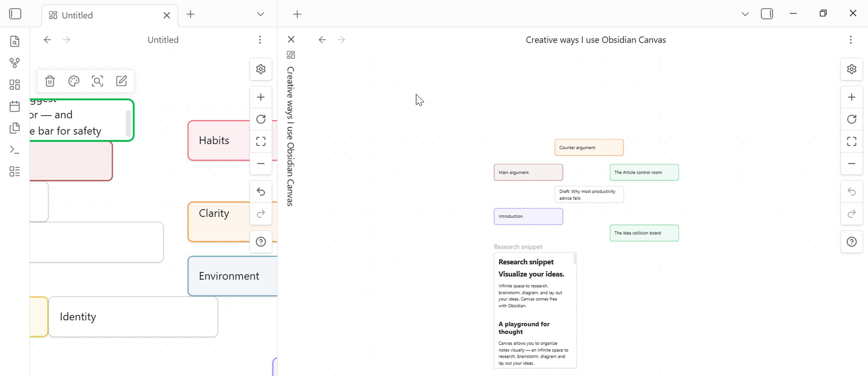Click the last ribbon icon with list blocks
The width and height of the screenshot is (868, 376).
[15, 171]
